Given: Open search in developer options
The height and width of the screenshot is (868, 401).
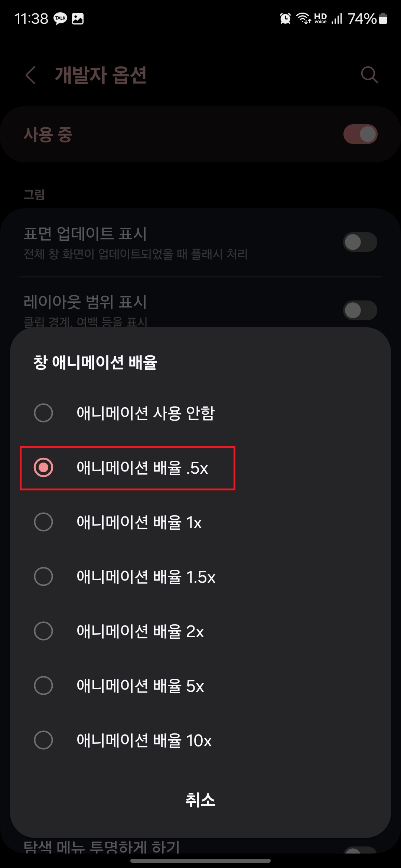Looking at the screenshot, I should click(369, 75).
